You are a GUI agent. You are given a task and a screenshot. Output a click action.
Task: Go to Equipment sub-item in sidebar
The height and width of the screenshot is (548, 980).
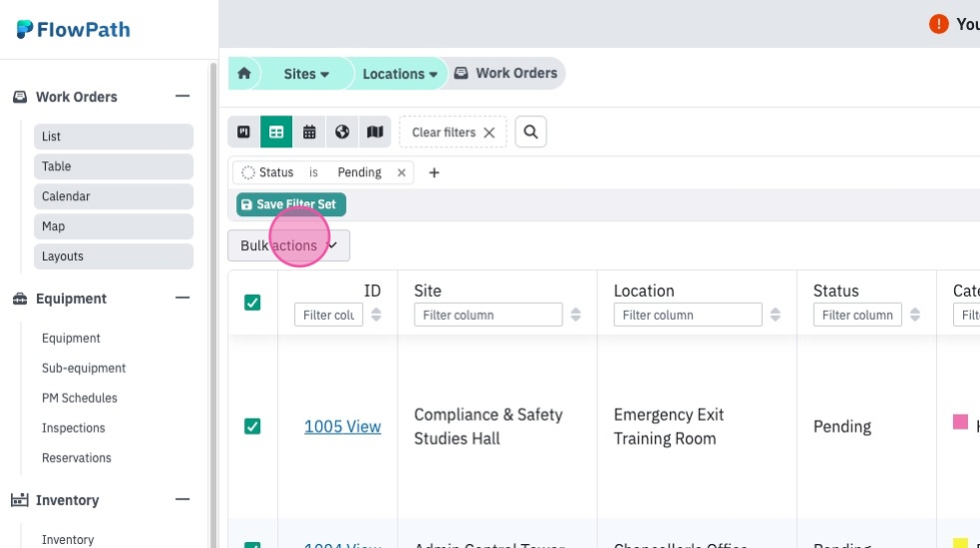tap(71, 338)
